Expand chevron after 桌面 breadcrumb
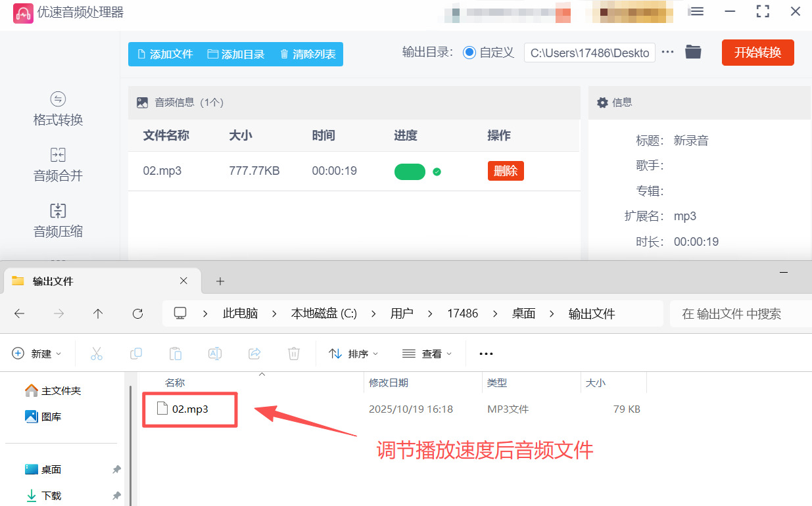 coord(553,313)
